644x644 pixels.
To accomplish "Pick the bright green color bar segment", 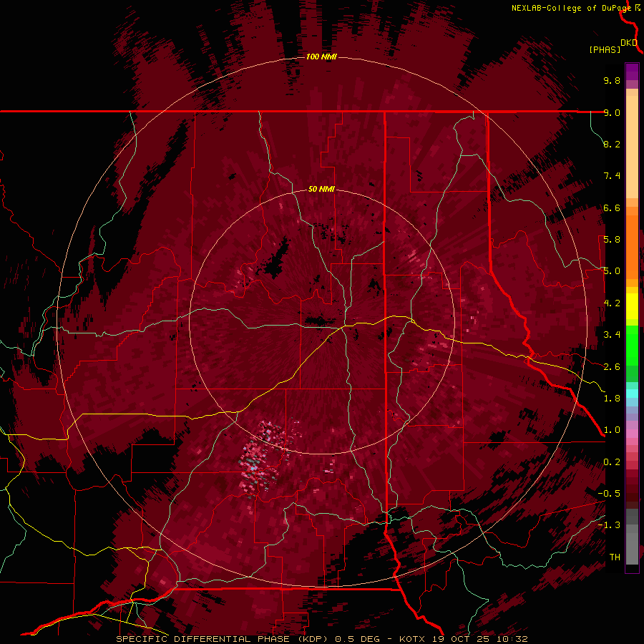I will coord(632,345).
